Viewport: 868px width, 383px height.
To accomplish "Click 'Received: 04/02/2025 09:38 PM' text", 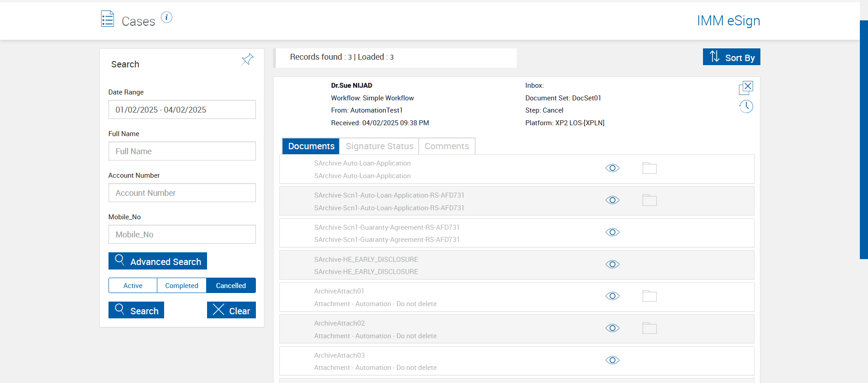I will 380,123.
